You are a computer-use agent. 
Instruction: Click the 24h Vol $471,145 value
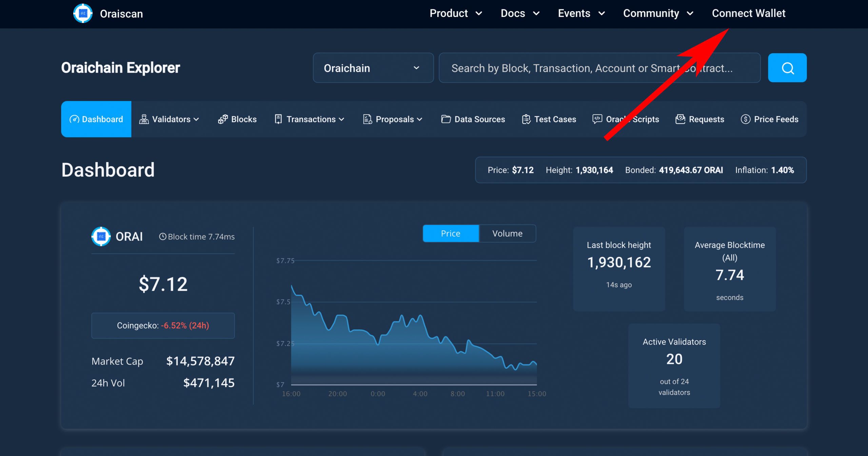pyautogui.click(x=209, y=383)
